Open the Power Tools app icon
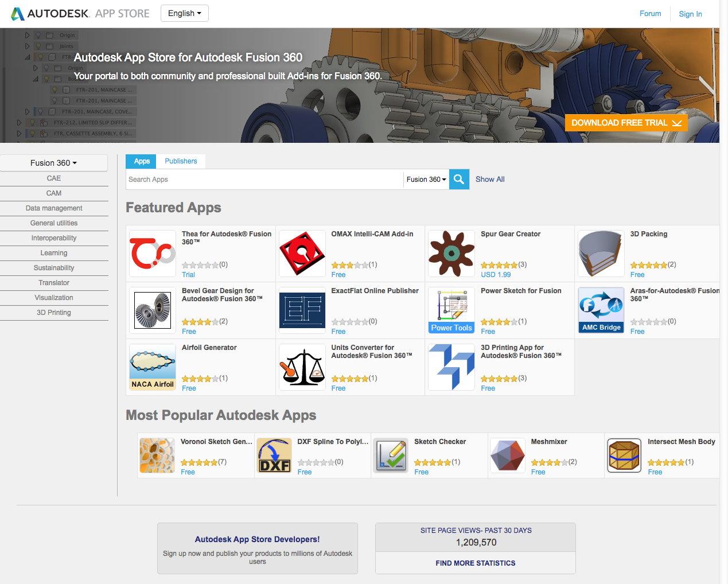 pos(451,310)
